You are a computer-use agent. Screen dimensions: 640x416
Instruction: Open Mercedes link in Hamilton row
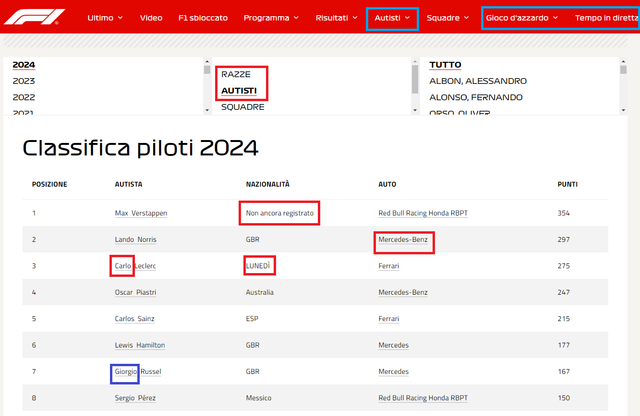click(x=393, y=345)
